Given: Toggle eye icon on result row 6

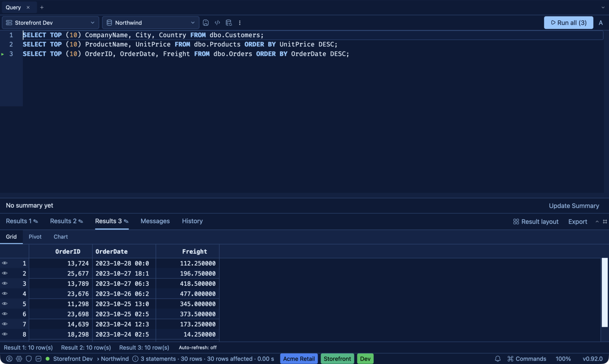Looking at the screenshot, I should click(5, 314).
